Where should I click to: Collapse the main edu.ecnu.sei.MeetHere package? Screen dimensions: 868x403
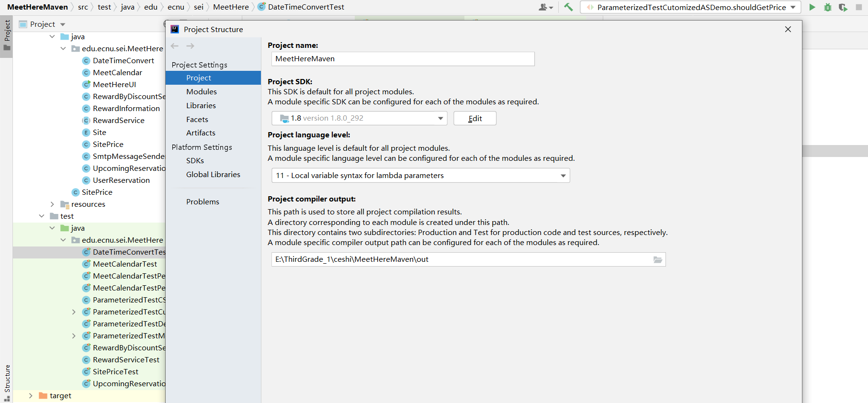click(63, 48)
